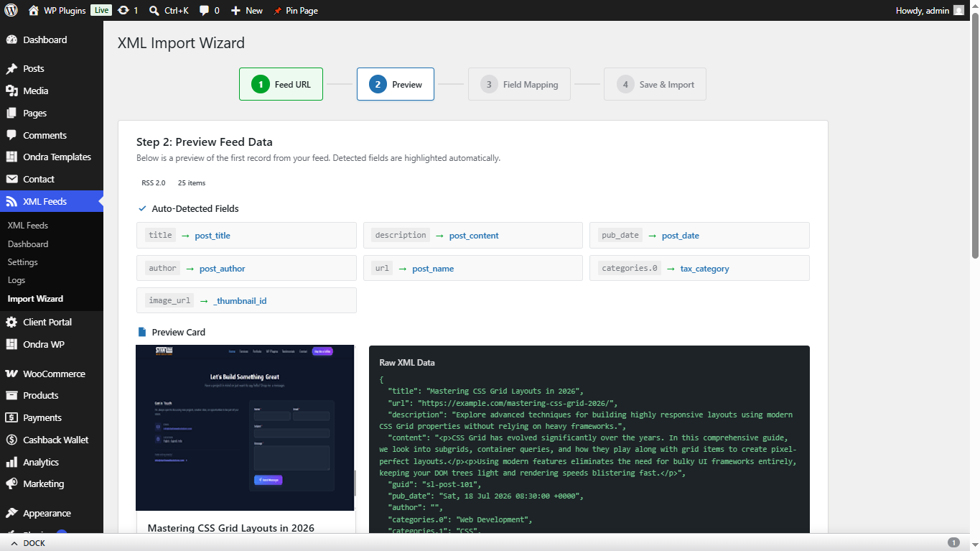
Task: Click the Comments bubble icon in sidebar
Action: click(x=11, y=135)
